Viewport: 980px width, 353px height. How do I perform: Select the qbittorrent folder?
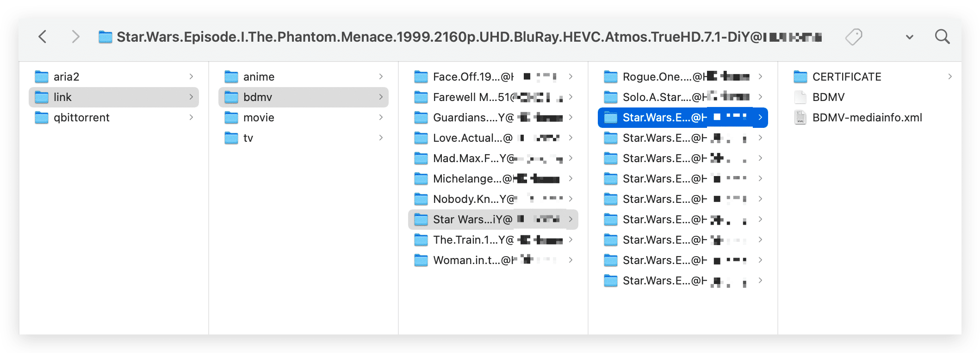pos(81,118)
